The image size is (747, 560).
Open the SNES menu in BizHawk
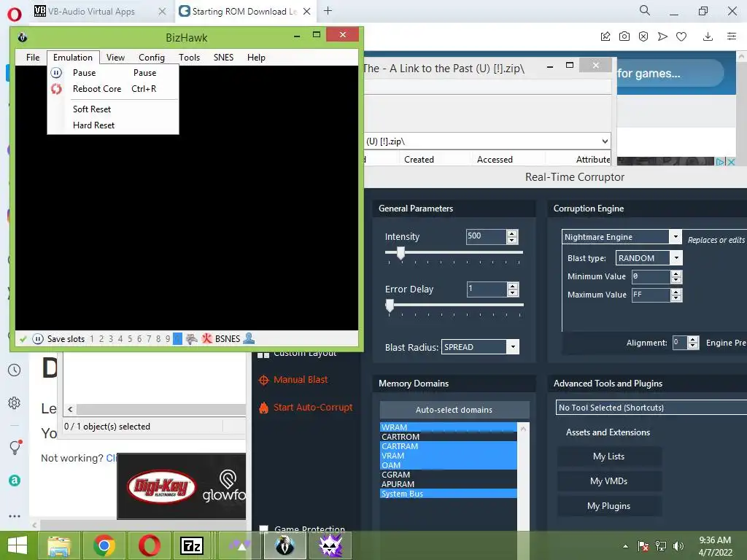coord(223,58)
